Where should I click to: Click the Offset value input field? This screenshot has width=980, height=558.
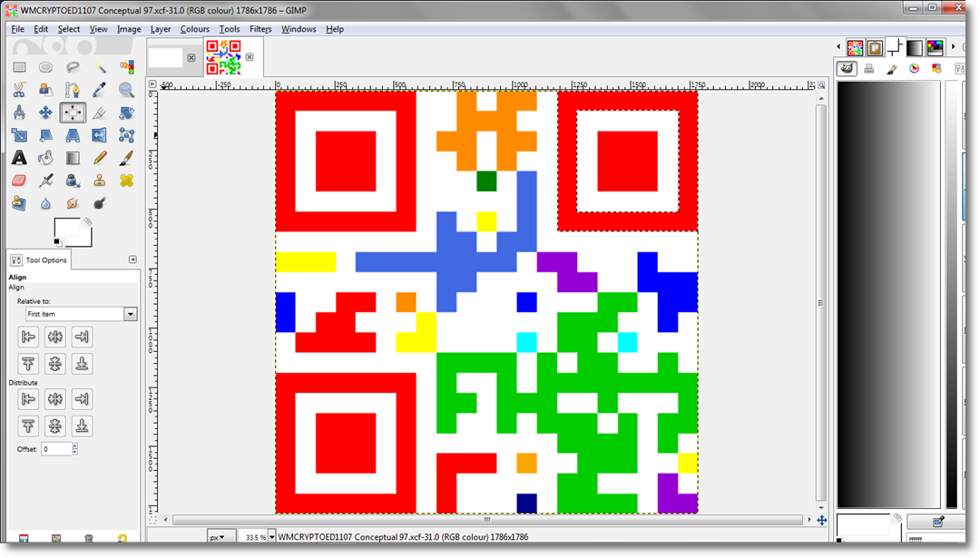pos(56,448)
